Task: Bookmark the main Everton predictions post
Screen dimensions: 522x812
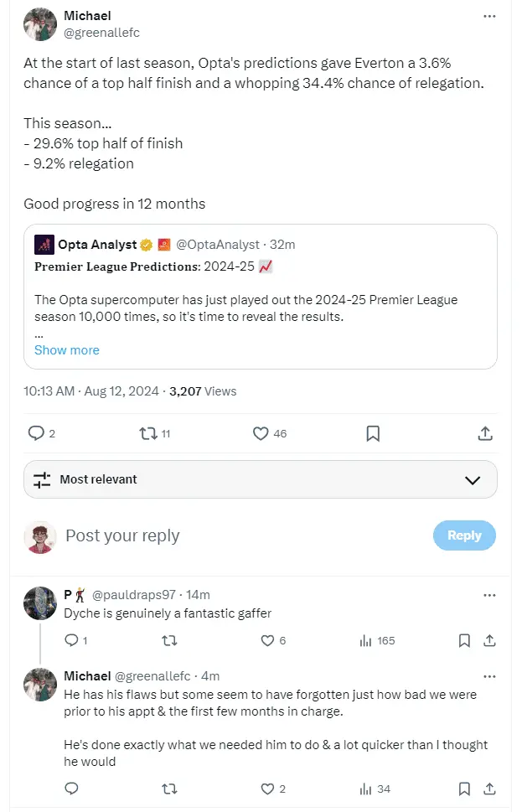Action: coord(373,433)
